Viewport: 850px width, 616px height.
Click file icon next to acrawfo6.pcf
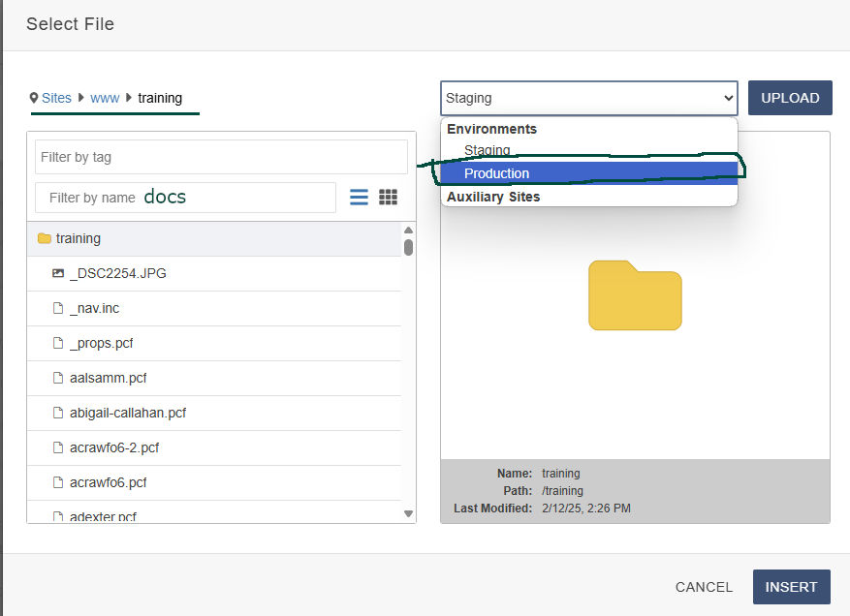coord(58,482)
